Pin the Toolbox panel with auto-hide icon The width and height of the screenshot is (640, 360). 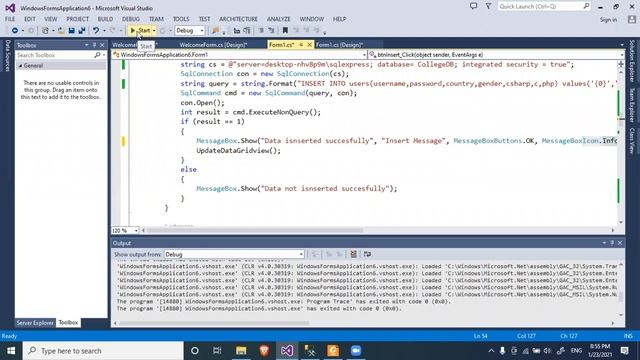click(x=94, y=45)
